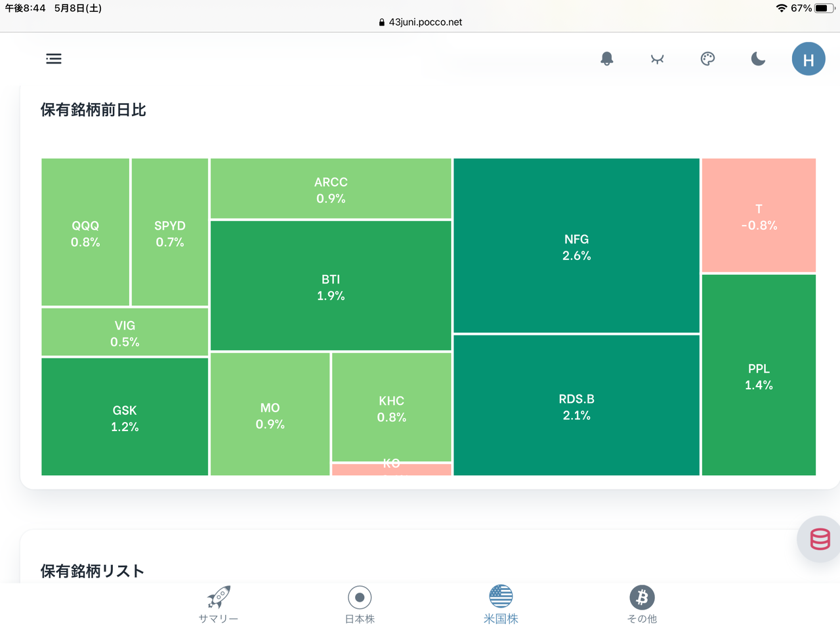Tap the address bar URL 43juni.pocco.net
840x630 pixels.
(x=425, y=22)
